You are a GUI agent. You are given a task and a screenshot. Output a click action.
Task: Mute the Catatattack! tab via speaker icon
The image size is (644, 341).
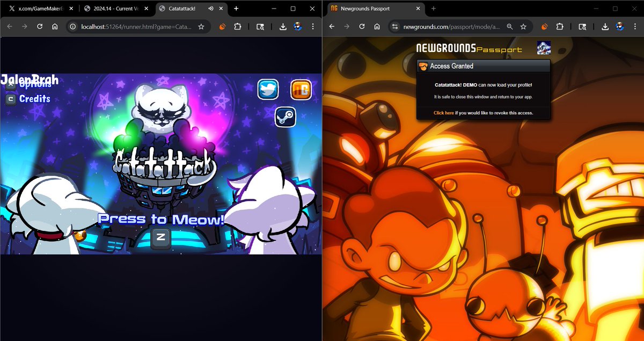point(210,9)
